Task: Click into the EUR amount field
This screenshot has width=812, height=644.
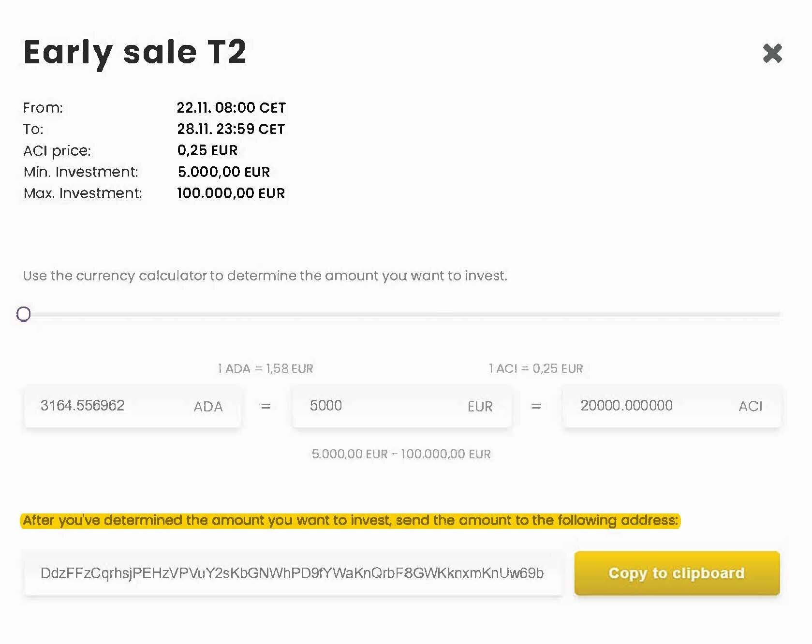Action: click(x=382, y=406)
